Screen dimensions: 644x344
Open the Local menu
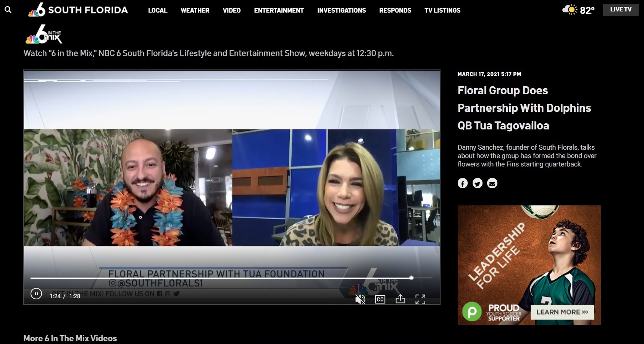[x=158, y=10]
